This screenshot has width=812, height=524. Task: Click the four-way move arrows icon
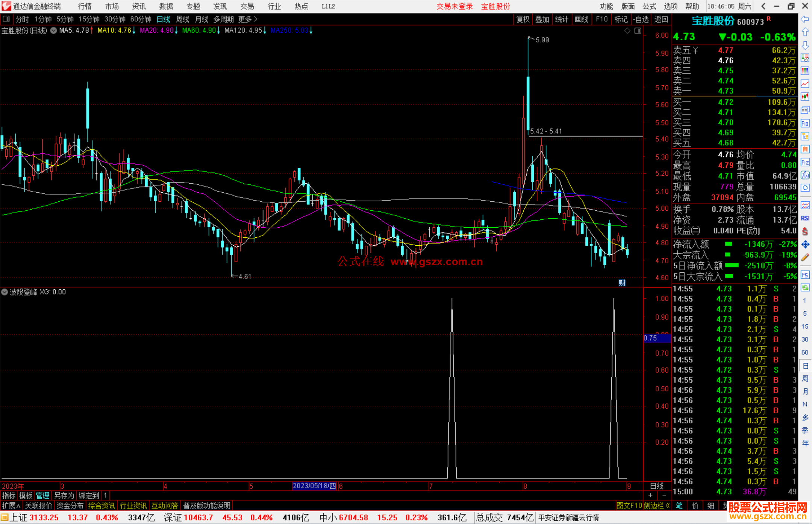click(x=805, y=245)
